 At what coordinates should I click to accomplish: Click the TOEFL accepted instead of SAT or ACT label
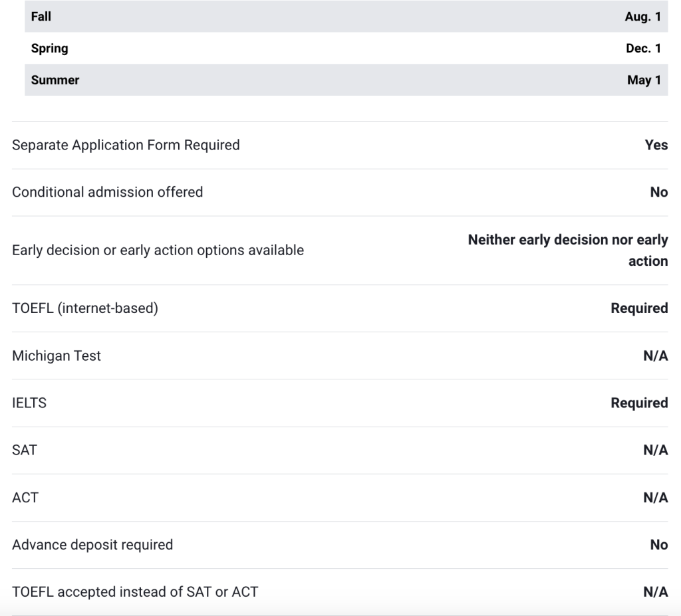click(x=134, y=591)
